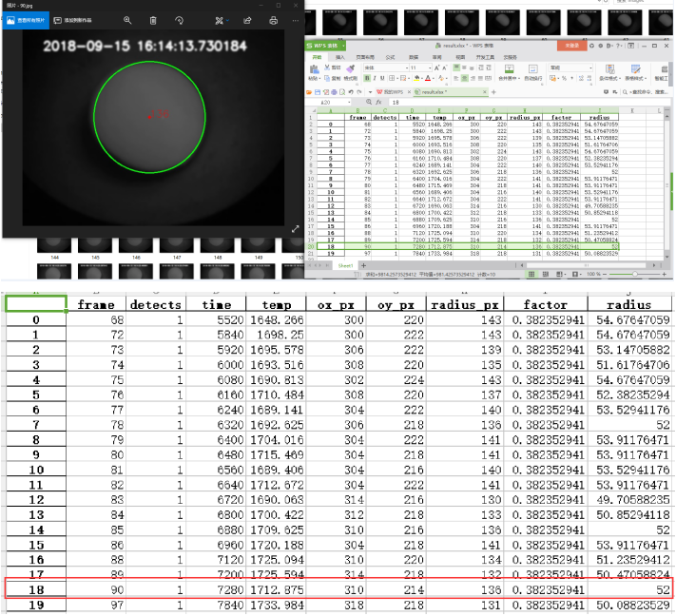The image size is (676, 616).
Task: Increase font size with the A-up icon
Action: 436,67
